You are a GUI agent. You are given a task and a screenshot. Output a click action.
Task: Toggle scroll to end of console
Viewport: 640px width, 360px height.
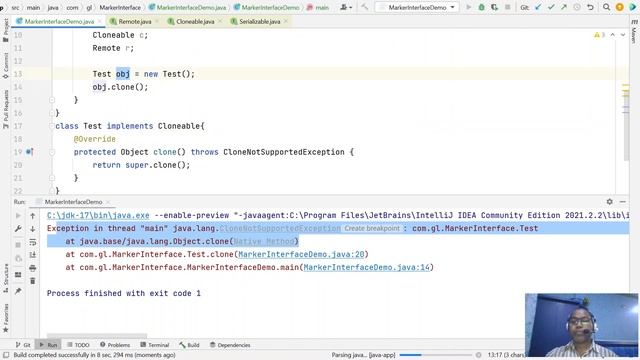(33, 255)
